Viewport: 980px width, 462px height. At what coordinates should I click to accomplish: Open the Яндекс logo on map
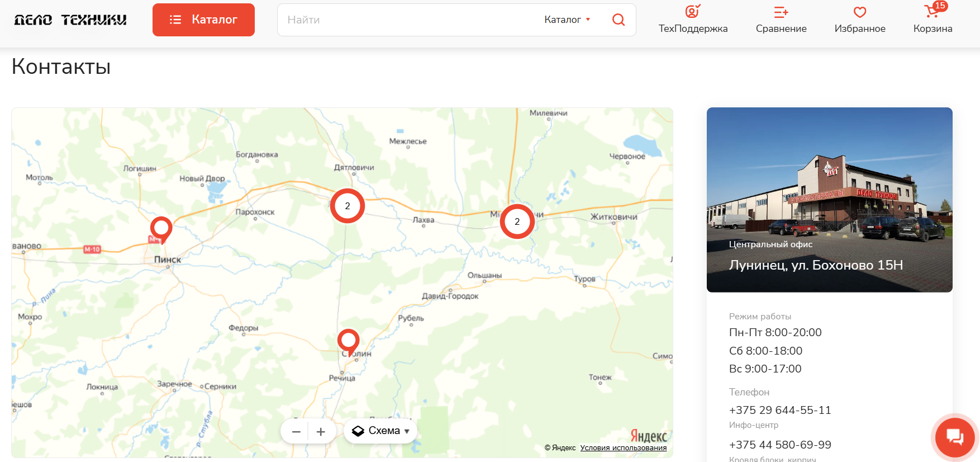(x=649, y=436)
